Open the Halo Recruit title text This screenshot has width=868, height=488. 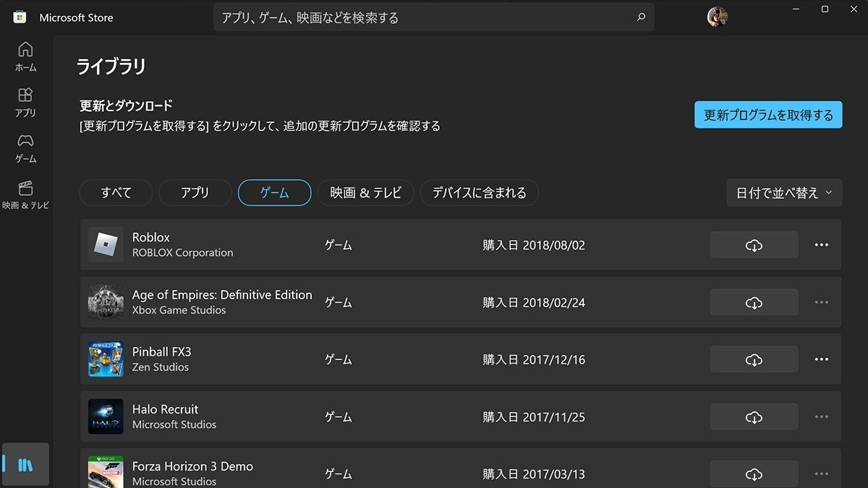[x=165, y=409]
